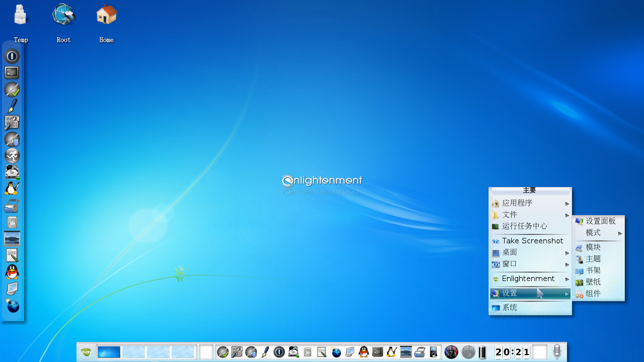
Task: Open the printer icon on bottom shelf
Action: point(420,352)
